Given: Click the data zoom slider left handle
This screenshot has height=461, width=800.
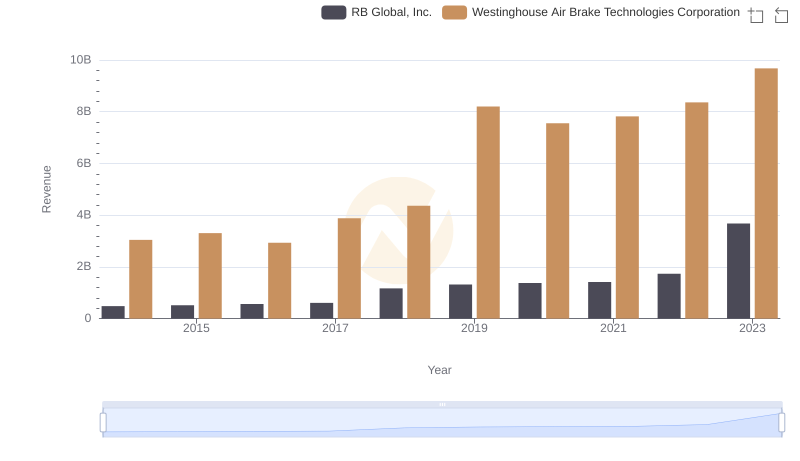Looking at the screenshot, I should 103,423.
